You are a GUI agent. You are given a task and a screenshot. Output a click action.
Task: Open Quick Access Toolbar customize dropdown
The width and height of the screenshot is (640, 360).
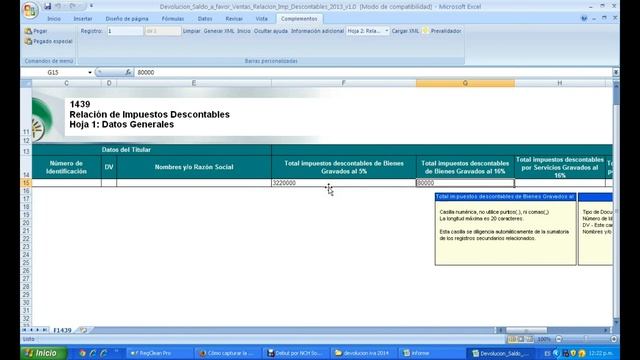point(91,6)
